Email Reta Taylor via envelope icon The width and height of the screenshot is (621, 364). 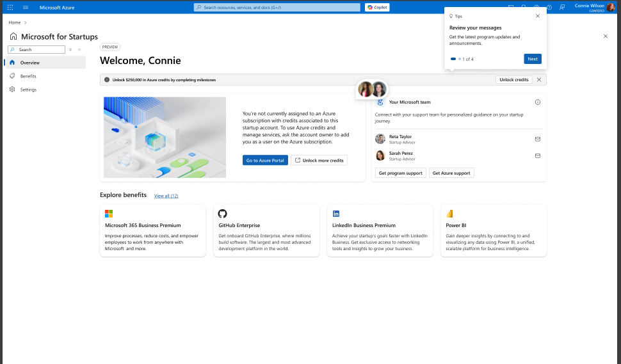click(x=537, y=139)
